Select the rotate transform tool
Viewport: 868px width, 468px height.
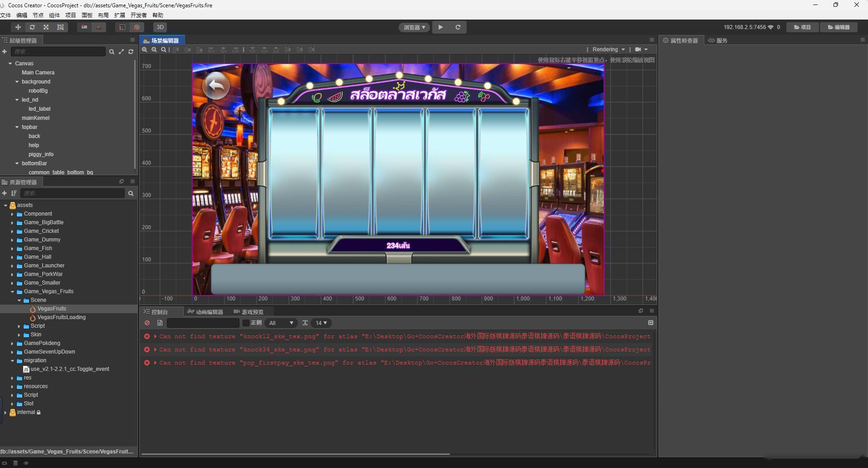[32, 27]
